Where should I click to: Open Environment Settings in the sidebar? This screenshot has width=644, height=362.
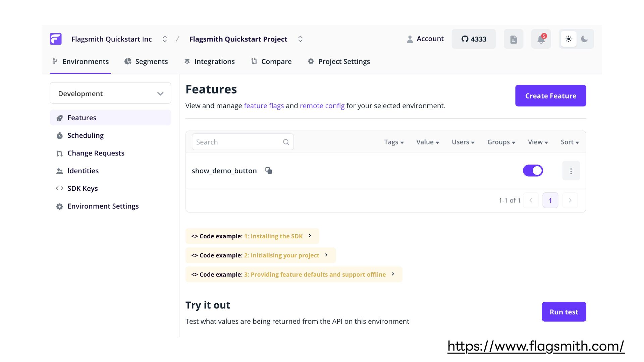110,206
